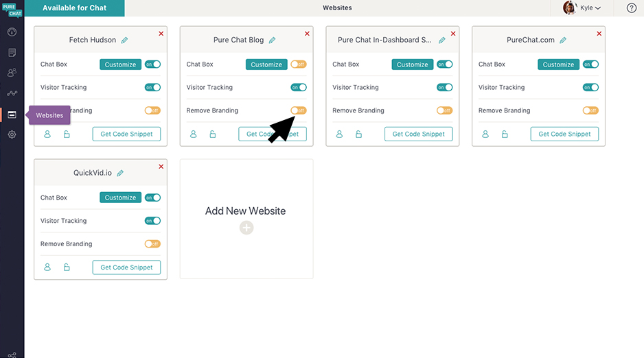Open the QuickVid.io user icon
This screenshot has width=644, height=358.
[x=47, y=267]
